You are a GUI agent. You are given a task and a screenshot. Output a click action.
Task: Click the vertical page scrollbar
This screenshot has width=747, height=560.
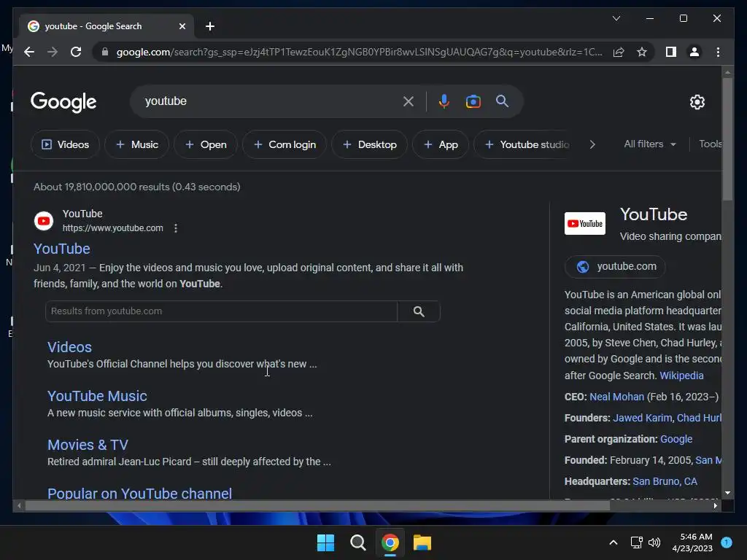click(727, 138)
